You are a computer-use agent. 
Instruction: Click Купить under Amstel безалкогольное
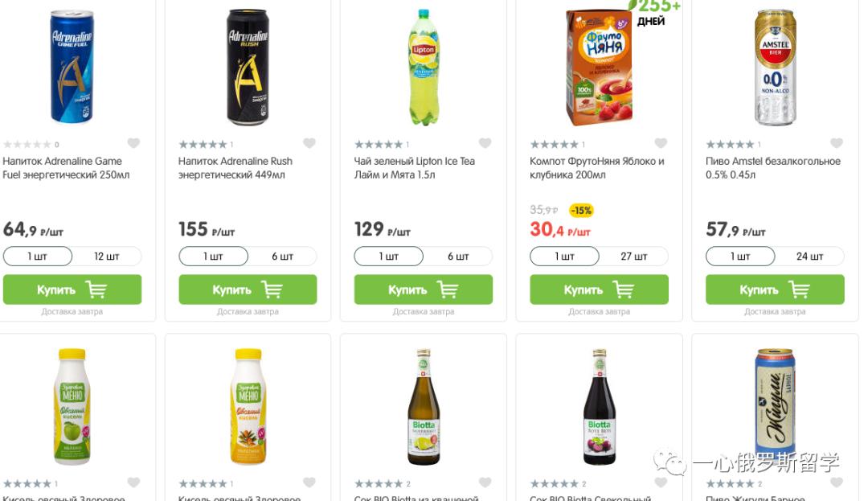(x=775, y=290)
